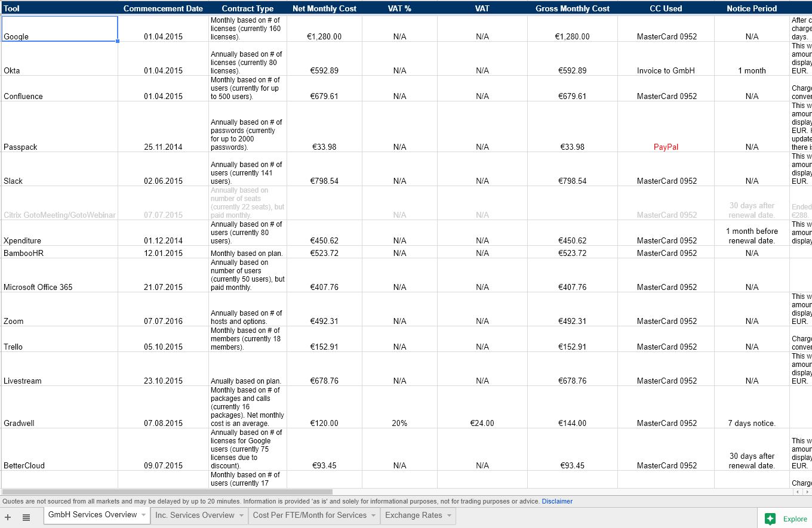Open Cost Per FTE/Month tab dropdown arrow
Viewport: 812px width, 528px height.
pyautogui.click(x=373, y=515)
